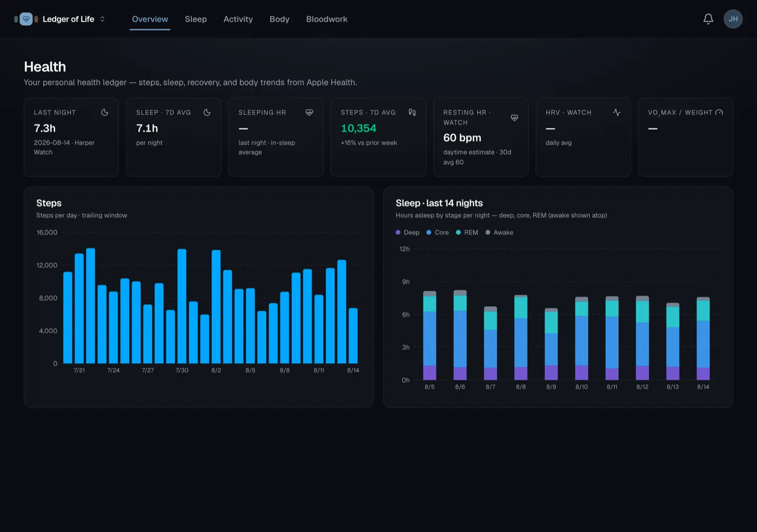Click the Ledger of Life heart logo

[x=26, y=19]
